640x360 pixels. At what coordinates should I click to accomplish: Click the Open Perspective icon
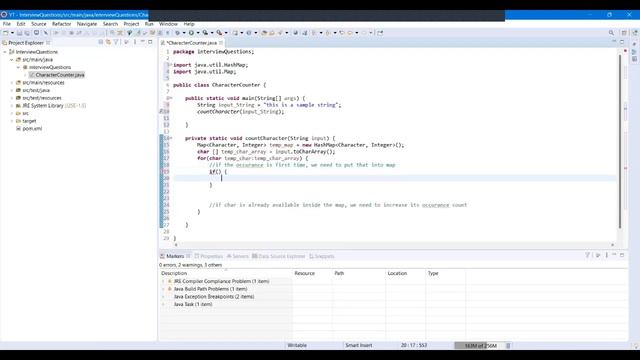[x=624, y=33]
